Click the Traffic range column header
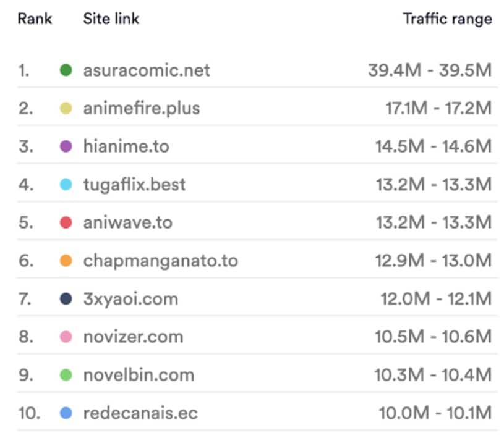The width and height of the screenshot is (504, 446). coord(448,19)
